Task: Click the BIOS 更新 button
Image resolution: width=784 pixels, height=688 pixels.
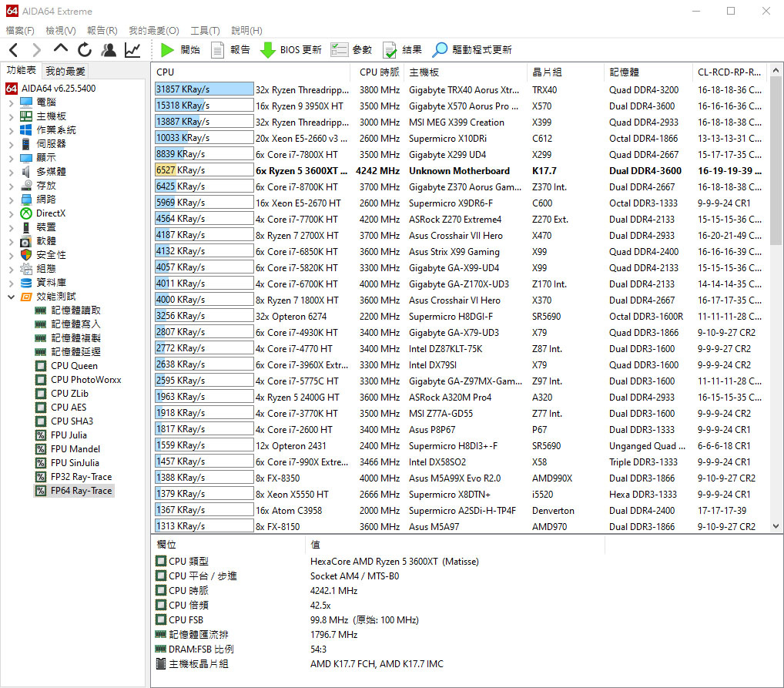Action: (x=291, y=49)
